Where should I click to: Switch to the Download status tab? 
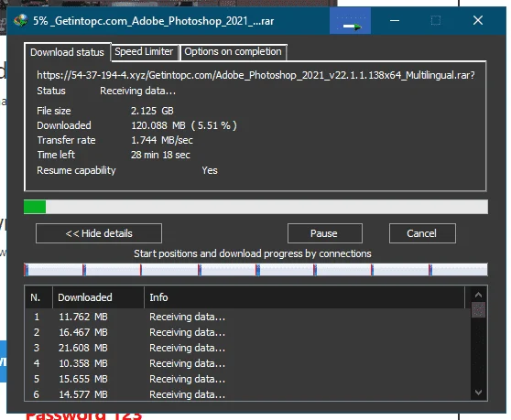click(67, 52)
